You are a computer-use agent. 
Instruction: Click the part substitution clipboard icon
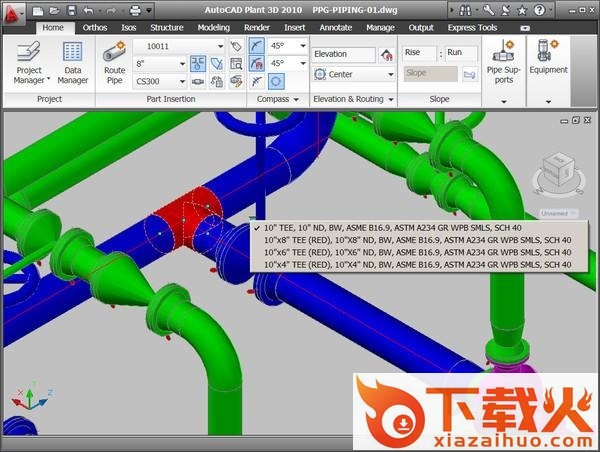coord(217,82)
